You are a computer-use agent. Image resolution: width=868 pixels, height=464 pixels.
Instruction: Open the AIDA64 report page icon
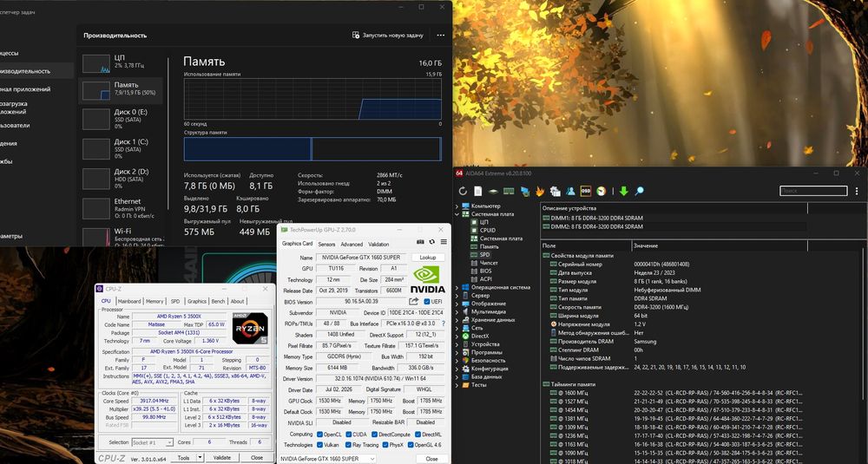(x=477, y=192)
